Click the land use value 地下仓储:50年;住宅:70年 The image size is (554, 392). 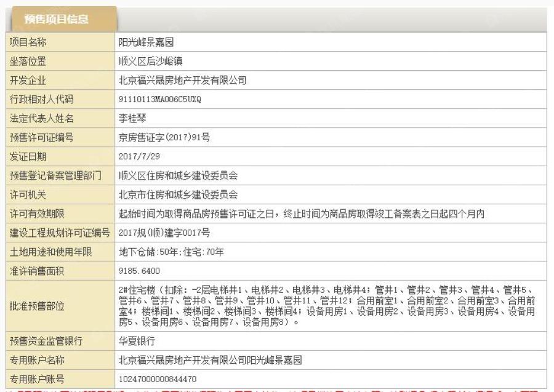171,252
